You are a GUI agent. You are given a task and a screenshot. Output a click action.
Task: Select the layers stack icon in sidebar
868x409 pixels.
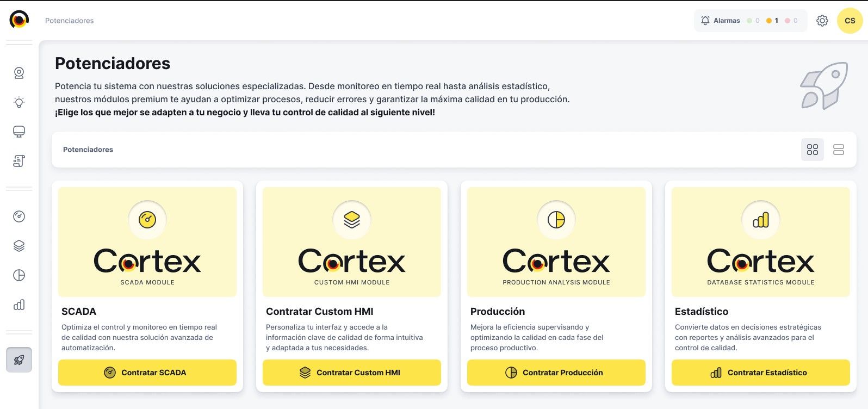tap(19, 246)
